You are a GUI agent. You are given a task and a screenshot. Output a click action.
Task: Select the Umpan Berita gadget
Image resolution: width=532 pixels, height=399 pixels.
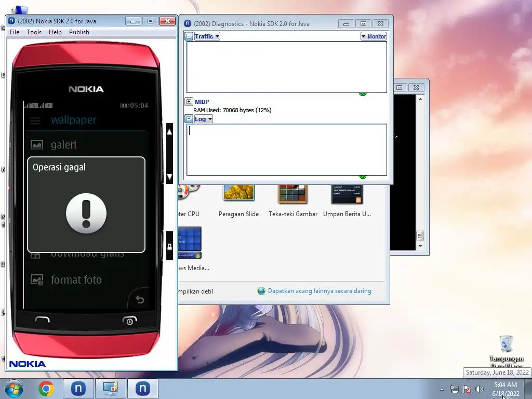pos(347,200)
